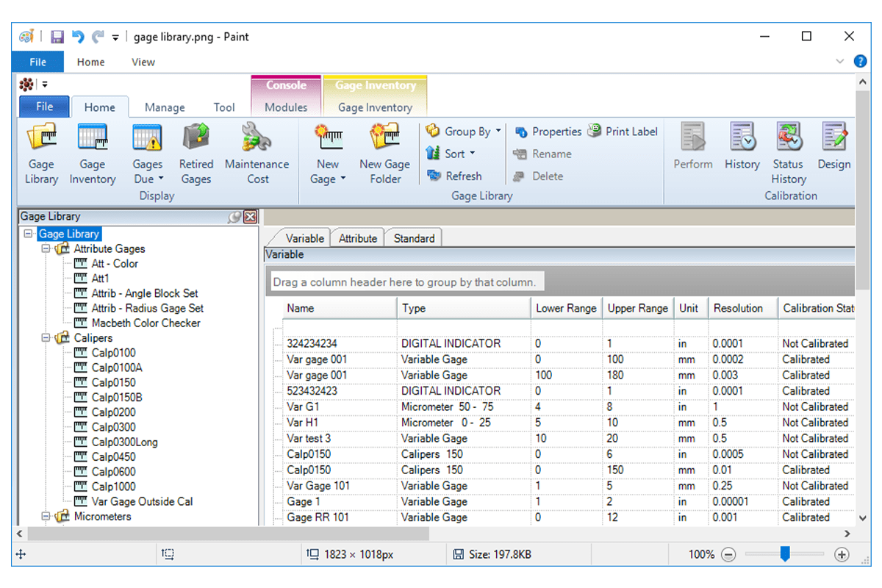Open Retired Gages view
Image resolution: width=882 pixels, height=588 pixels.
coord(196,154)
